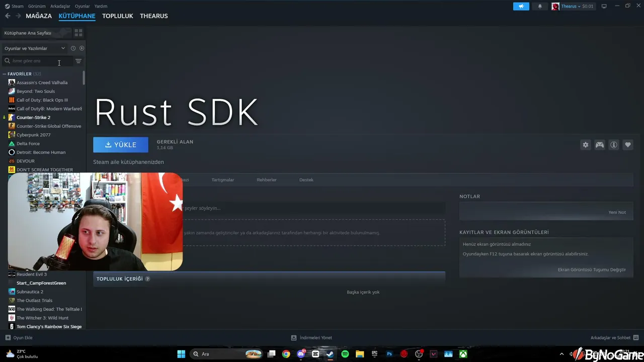Open the Rehberler tab
The height and width of the screenshot is (362, 644).
click(267, 180)
